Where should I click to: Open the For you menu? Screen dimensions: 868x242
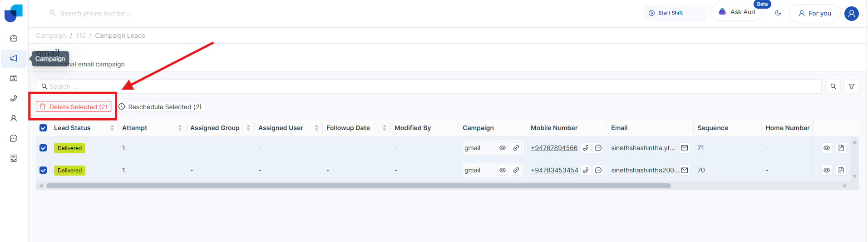tap(815, 13)
